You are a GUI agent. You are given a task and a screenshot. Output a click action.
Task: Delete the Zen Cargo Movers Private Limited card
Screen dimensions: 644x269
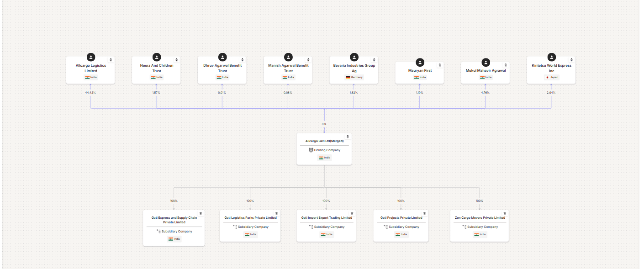click(x=505, y=213)
